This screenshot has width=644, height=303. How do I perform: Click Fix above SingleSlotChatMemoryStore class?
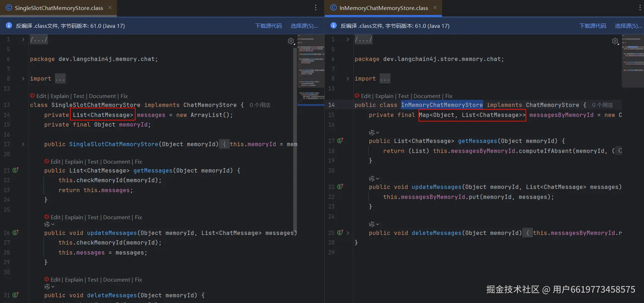[x=124, y=96]
